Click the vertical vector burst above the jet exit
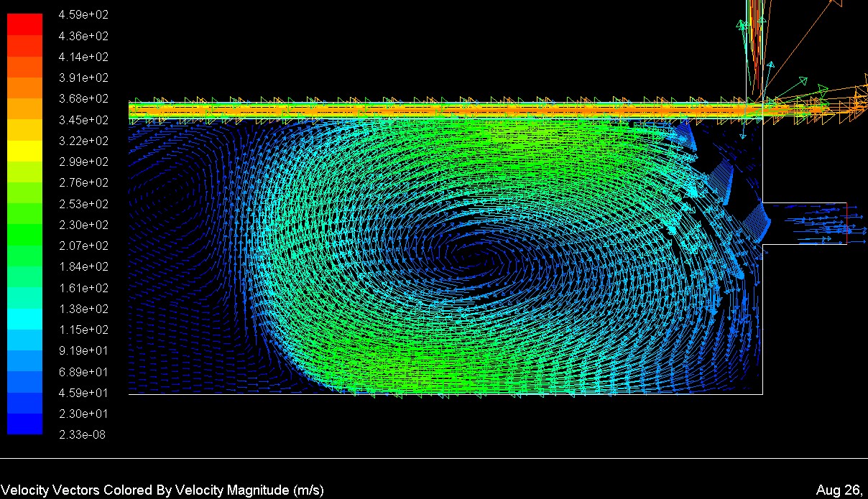This screenshot has height=499, width=868. point(754,43)
